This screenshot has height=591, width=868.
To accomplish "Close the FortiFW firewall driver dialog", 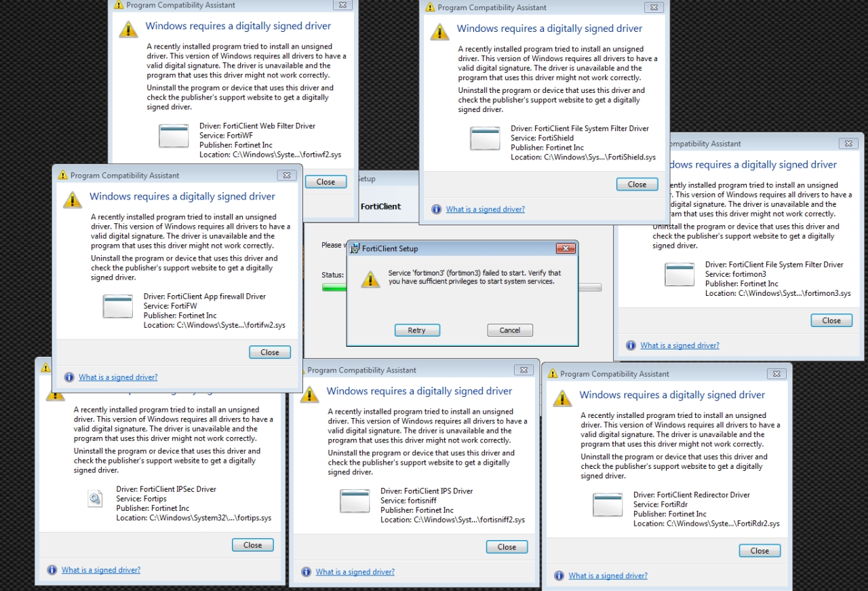I will click(x=270, y=353).
